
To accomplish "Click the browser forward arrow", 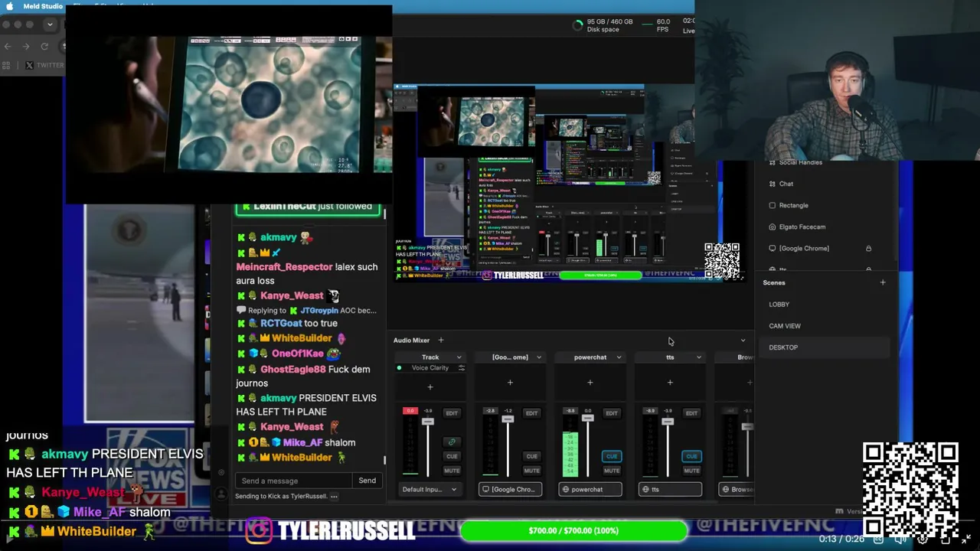I will [26, 46].
